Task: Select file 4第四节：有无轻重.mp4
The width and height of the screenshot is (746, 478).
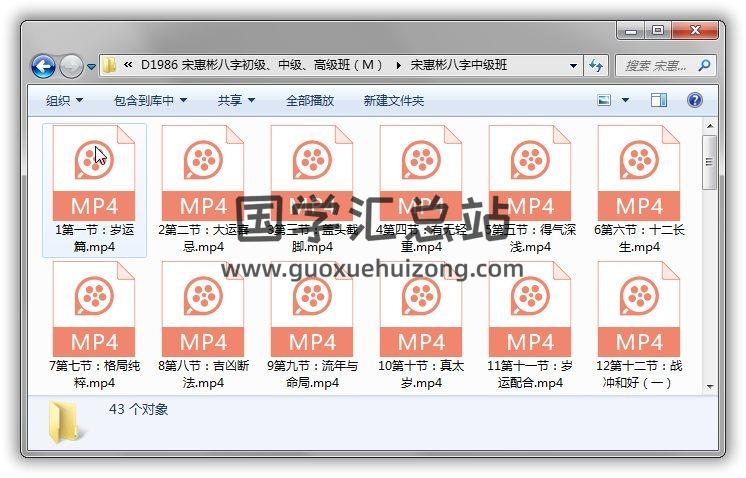Action: [421, 190]
